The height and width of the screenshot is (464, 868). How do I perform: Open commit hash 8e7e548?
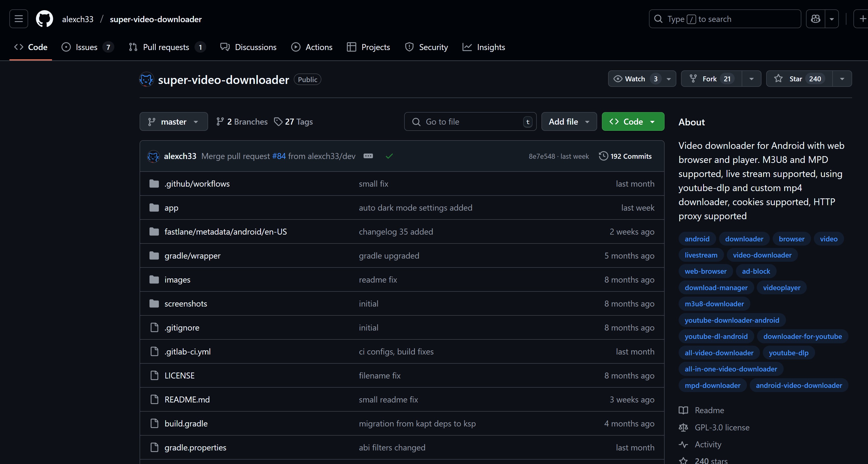pos(541,156)
